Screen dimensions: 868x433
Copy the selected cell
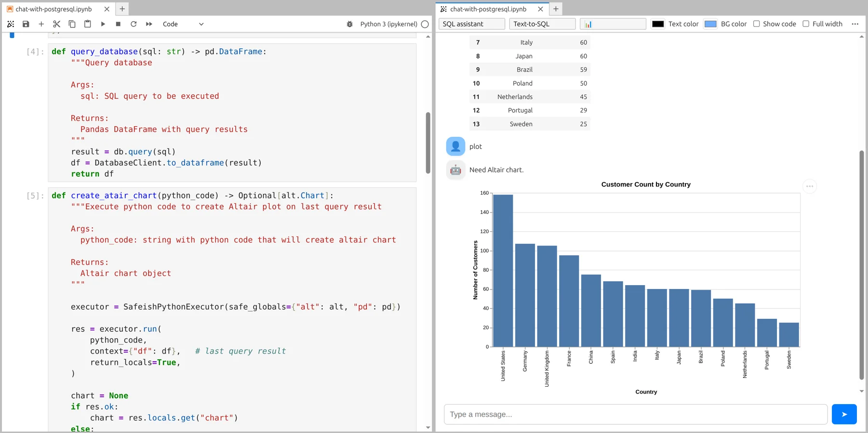tap(72, 24)
